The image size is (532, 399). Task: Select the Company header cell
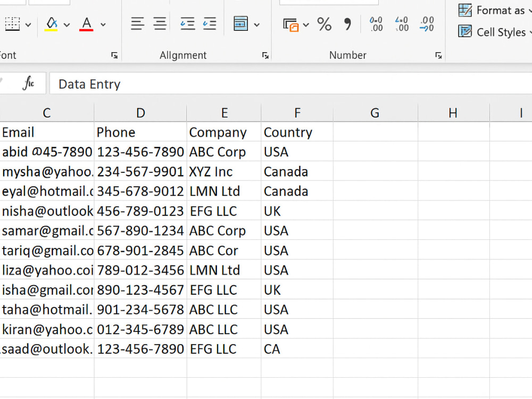pos(224,132)
